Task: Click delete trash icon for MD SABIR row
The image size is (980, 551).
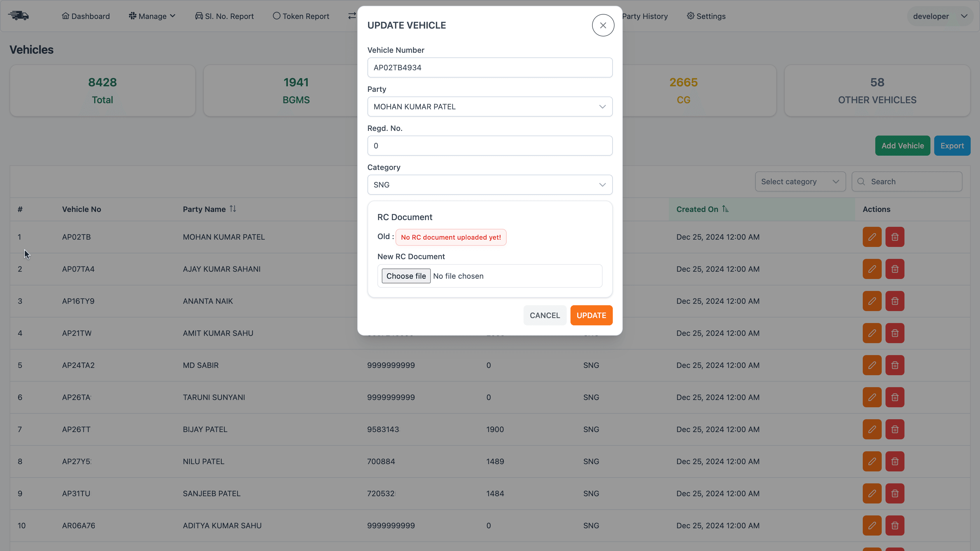Action: point(895,365)
